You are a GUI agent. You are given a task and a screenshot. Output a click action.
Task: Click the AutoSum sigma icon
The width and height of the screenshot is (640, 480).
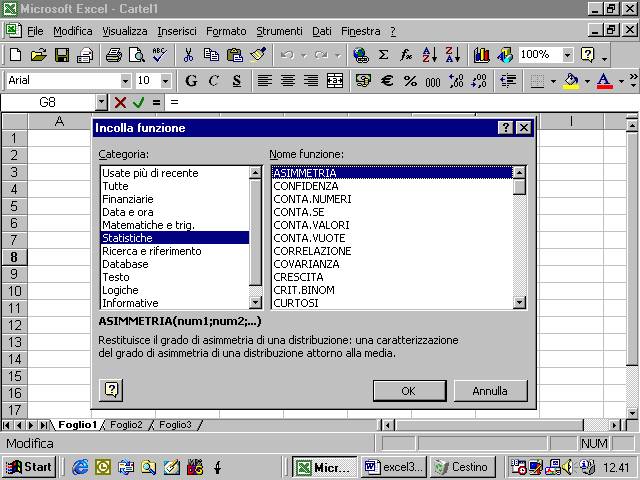point(383,55)
